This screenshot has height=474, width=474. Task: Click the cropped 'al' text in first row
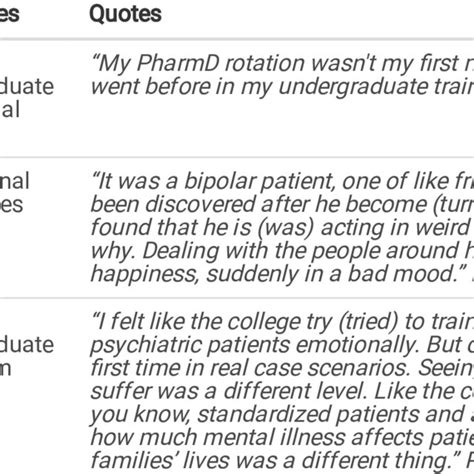[10, 110]
